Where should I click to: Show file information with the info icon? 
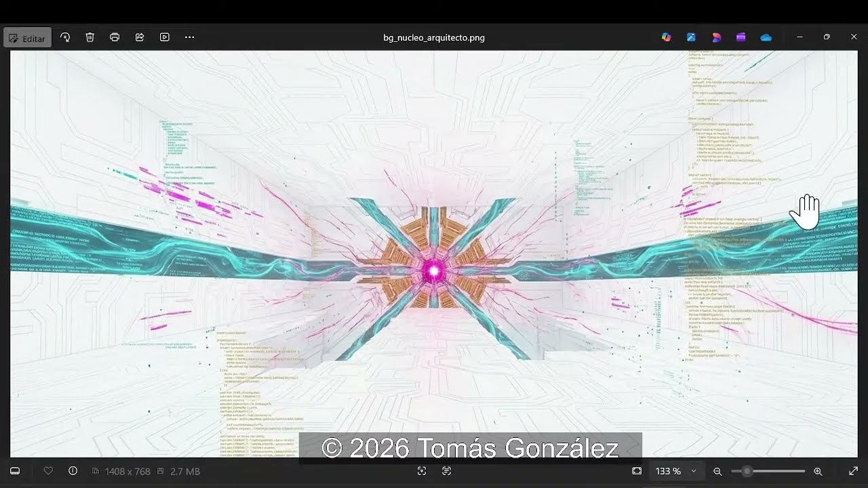pyautogui.click(x=73, y=471)
